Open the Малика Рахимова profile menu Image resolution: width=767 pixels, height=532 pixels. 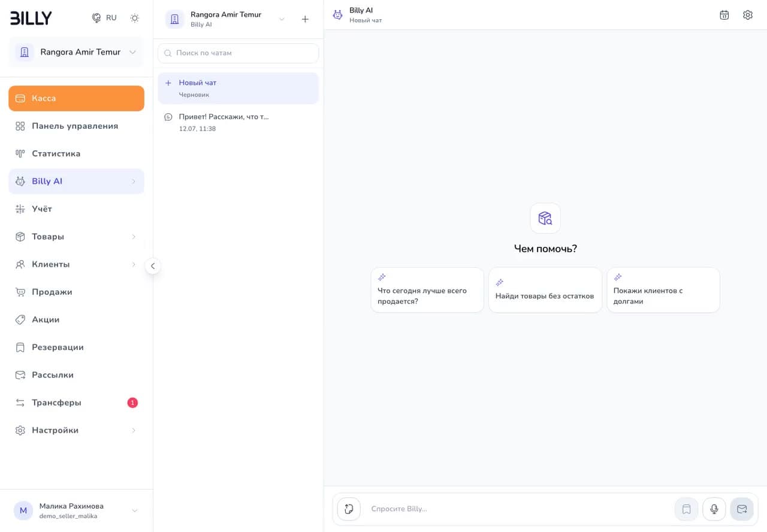pos(76,510)
